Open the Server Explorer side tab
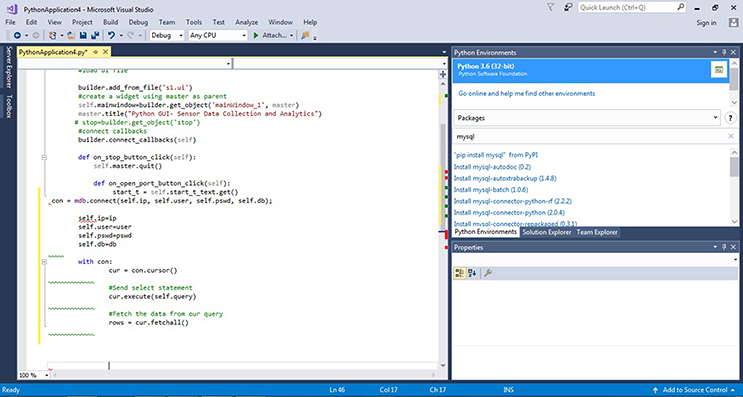743x397 pixels. point(9,67)
